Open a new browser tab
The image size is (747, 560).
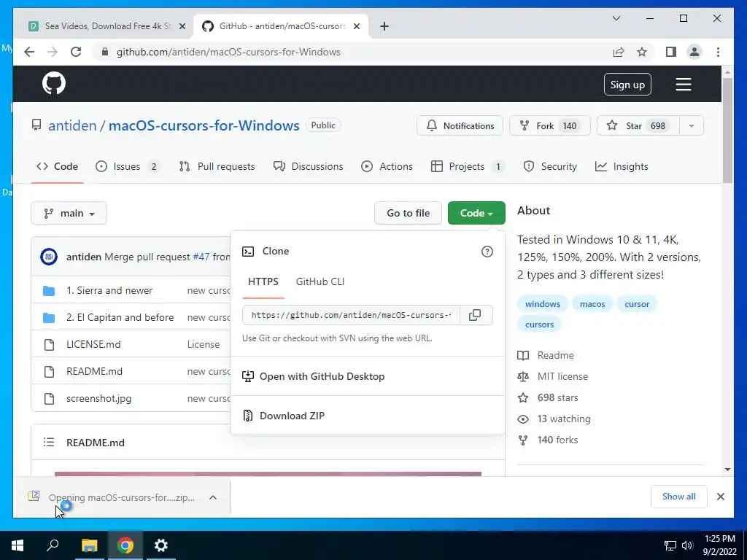coord(384,26)
